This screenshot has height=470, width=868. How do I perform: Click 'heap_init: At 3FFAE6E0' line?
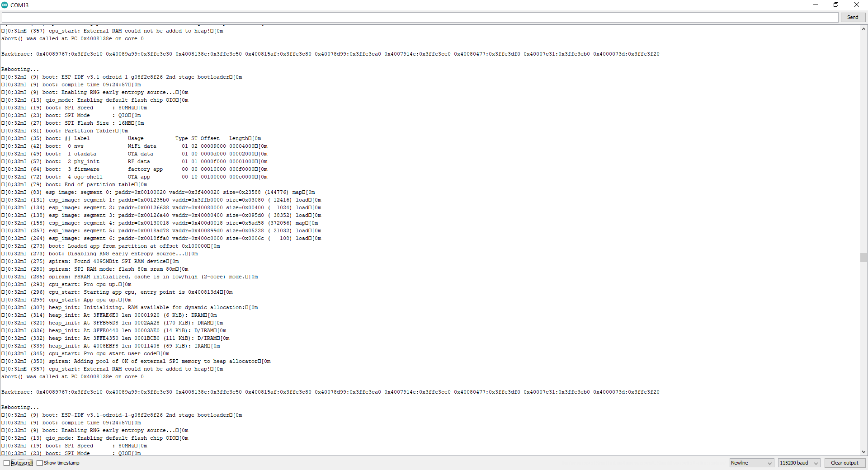[x=109, y=315]
